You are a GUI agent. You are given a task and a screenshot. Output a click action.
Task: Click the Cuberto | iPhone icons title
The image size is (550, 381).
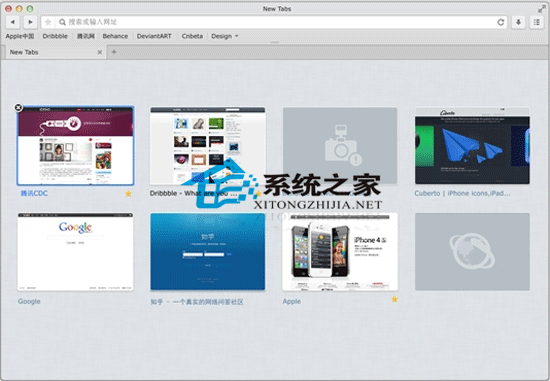click(x=462, y=193)
